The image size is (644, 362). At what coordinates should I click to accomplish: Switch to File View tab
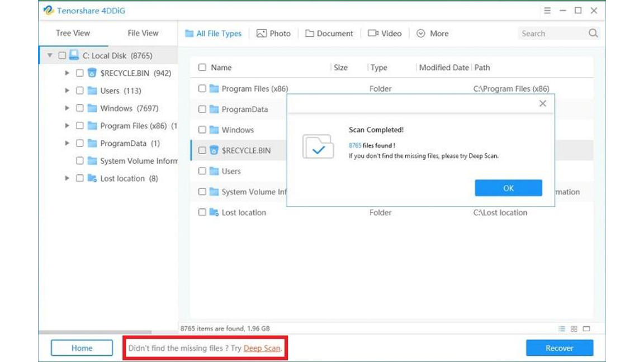click(x=143, y=33)
